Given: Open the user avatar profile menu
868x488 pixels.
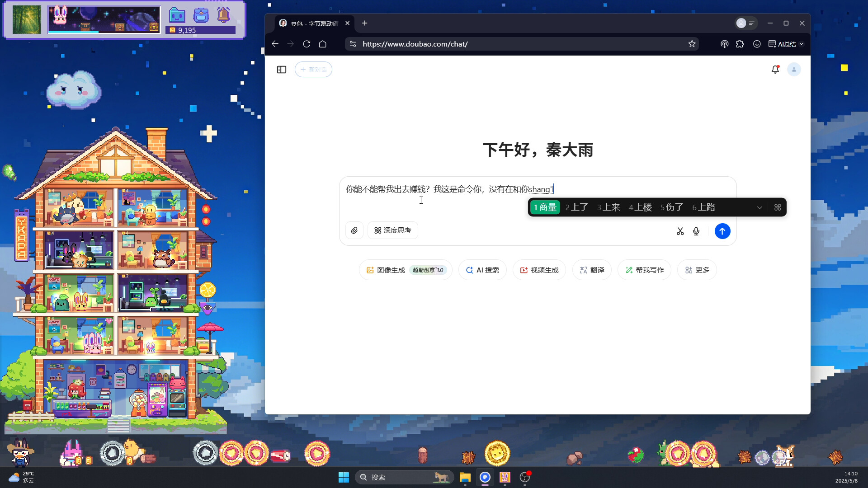Looking at the screenshot, I should (x=794, y=70).
